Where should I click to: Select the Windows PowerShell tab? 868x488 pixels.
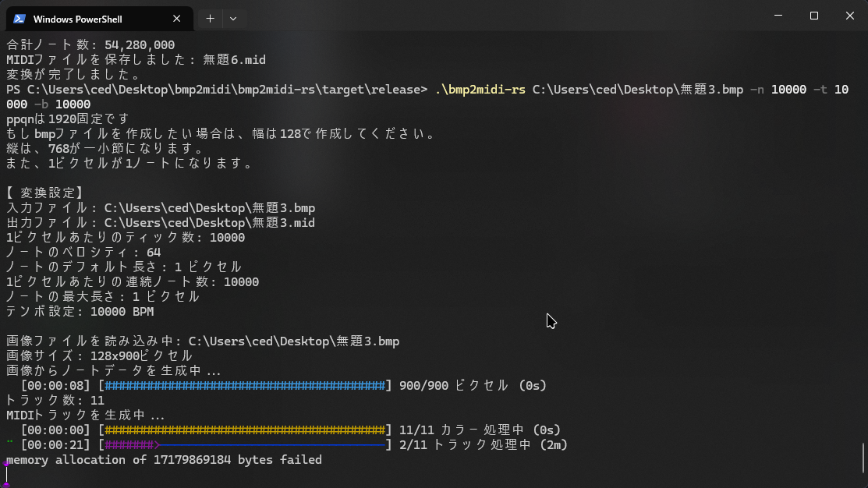(86, 19)
